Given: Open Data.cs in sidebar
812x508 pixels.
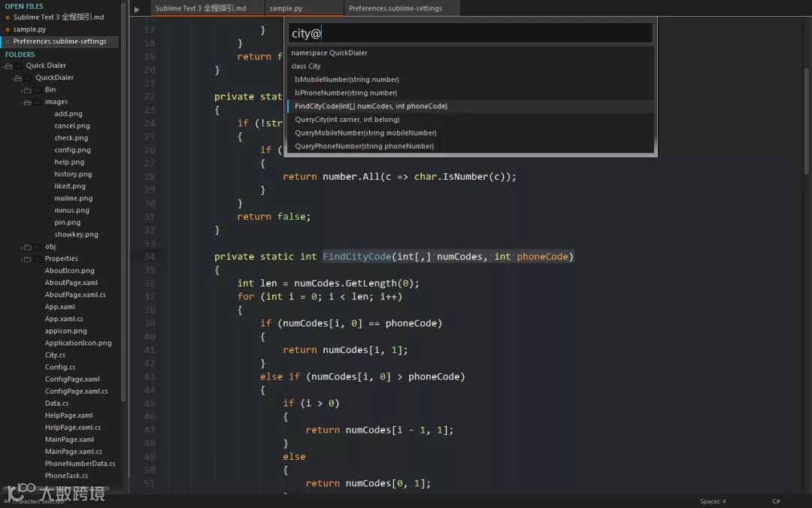Looking at the screenshot, I should 56,403.
